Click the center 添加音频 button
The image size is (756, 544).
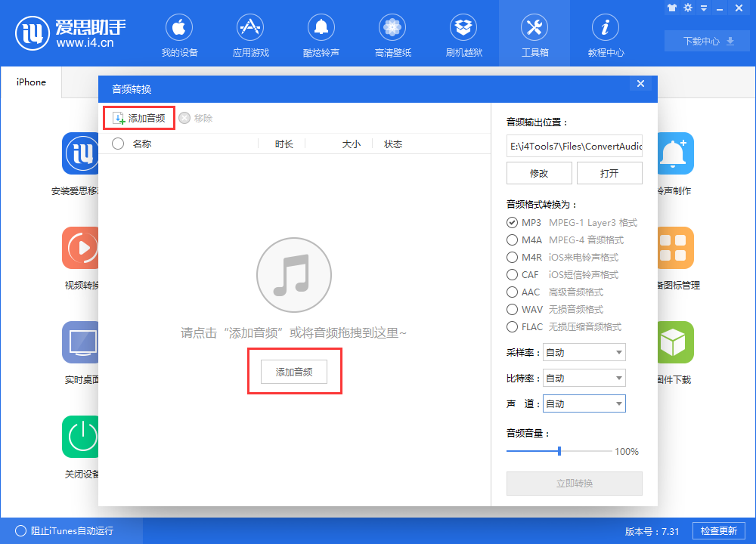pyautogui.click(x=294, y=372)
